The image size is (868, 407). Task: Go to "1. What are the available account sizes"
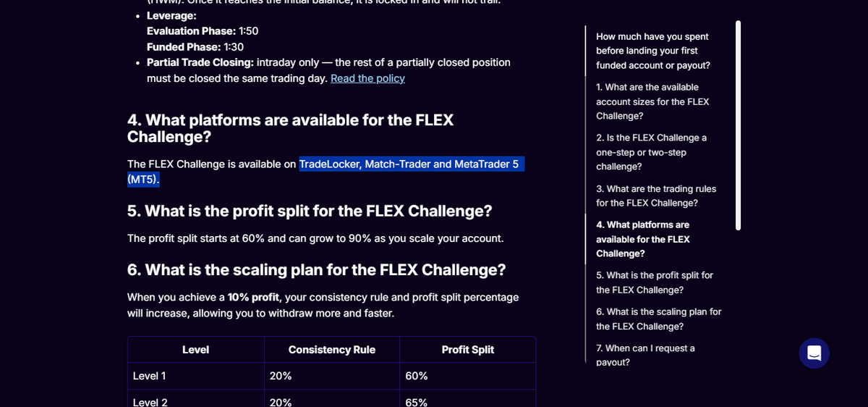(x=652, y=101)
